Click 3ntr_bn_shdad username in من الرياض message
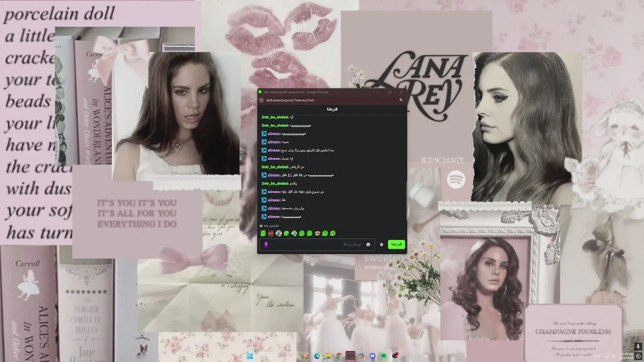 coord(275,167)
